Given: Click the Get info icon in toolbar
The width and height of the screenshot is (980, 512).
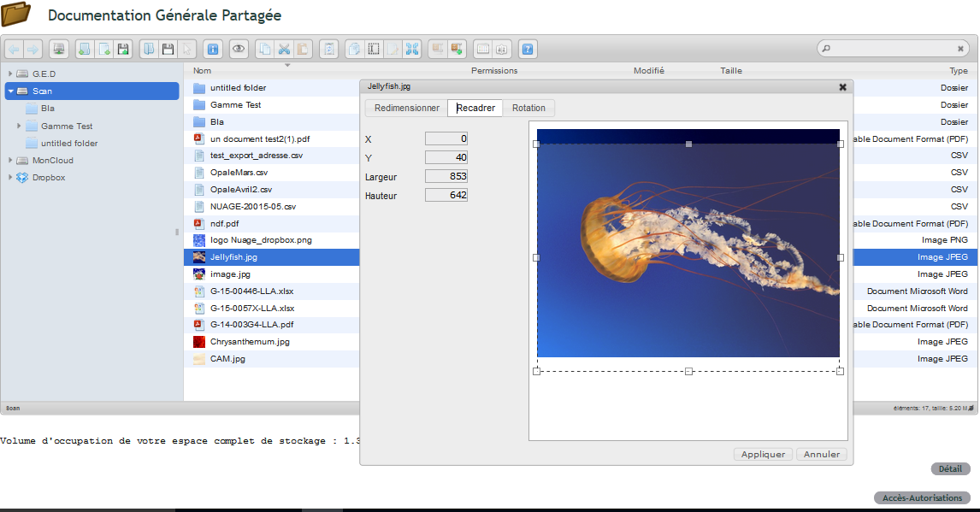Looking at the screenshot, I should click(213, 49).
